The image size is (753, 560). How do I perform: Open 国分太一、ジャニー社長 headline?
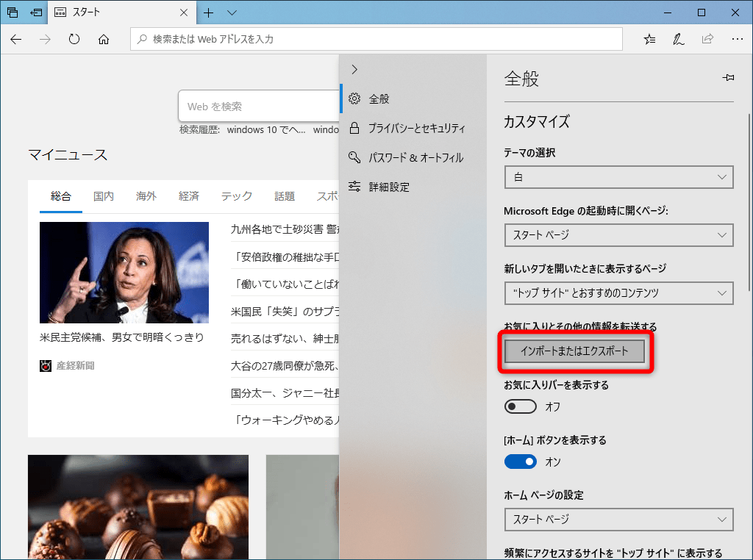tap(285, 393)
